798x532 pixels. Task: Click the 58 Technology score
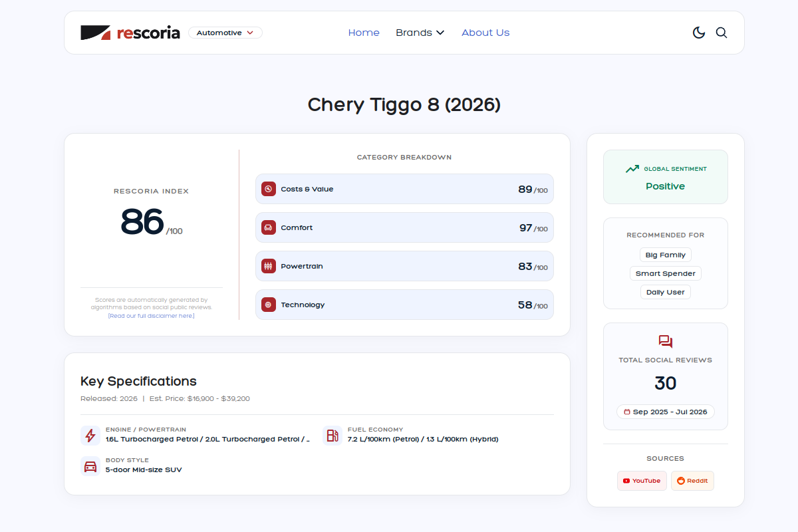tap(525, 305)
